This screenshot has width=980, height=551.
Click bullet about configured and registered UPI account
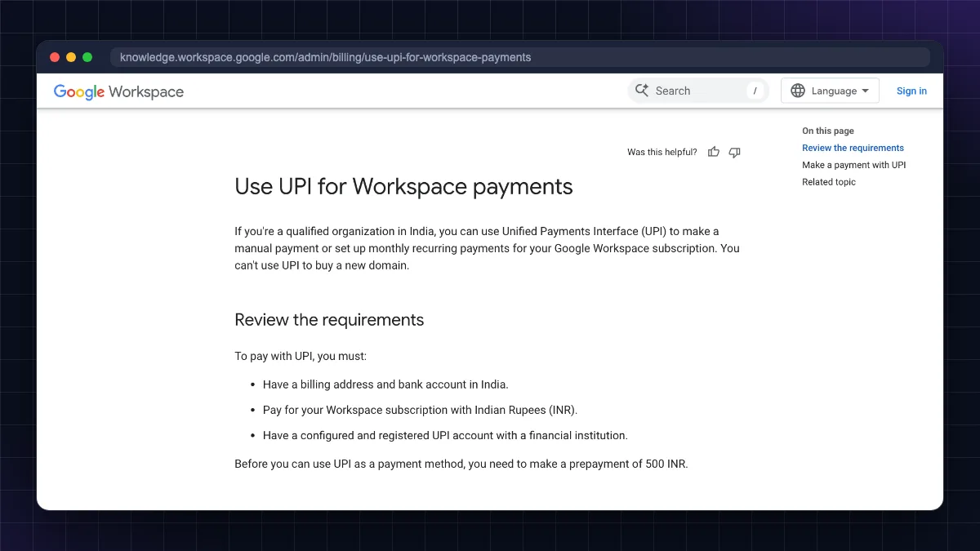tap(445, 435)
